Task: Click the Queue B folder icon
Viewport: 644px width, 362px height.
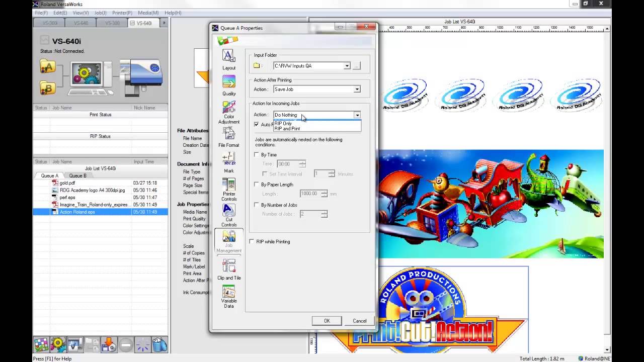Action: click(x=48, y=87)
